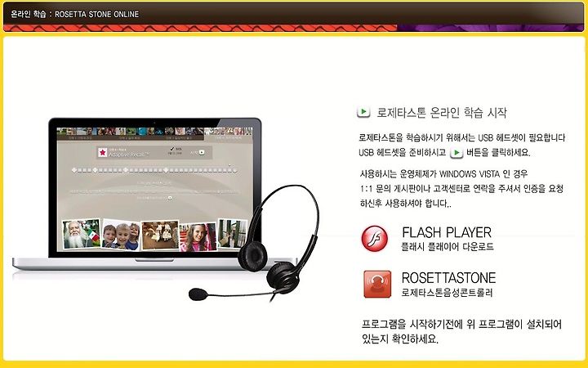Click the red Rosetta Stone headset icon
The image size is (588, 368).
[377, 285]
